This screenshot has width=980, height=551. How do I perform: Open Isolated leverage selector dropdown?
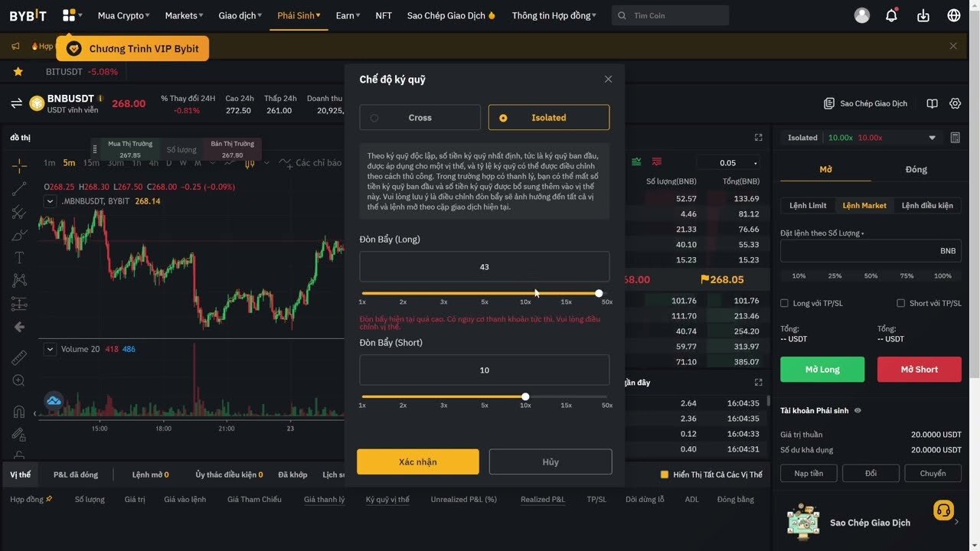(861, 138)
